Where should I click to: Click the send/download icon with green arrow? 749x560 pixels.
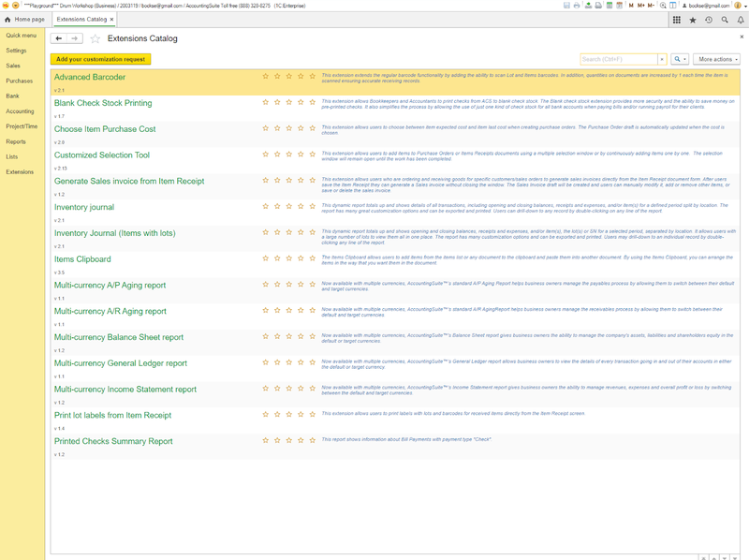tap(588, 6)
